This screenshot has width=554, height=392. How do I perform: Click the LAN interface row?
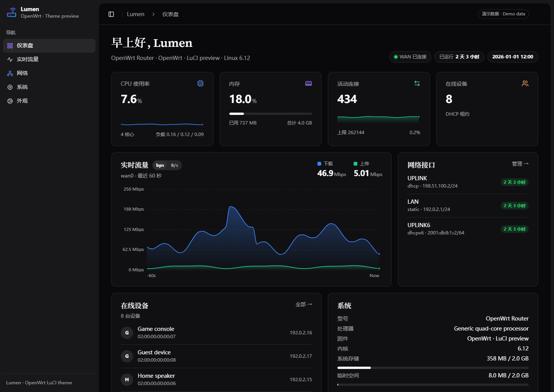coord(468,206)
